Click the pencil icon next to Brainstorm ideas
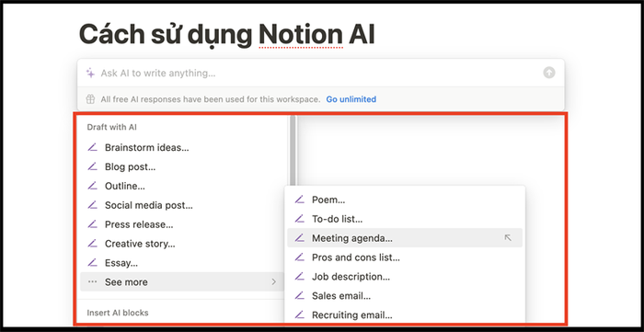Image resolution: width=644 pixels, height=332 pixels. click(92, 147)
